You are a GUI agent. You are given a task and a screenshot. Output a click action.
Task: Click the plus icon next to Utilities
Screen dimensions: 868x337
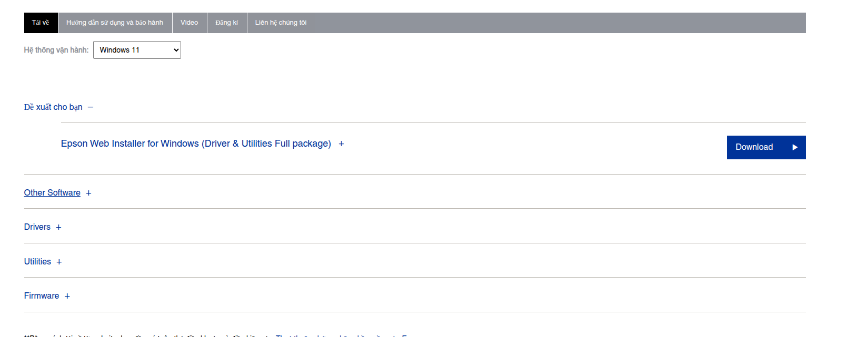point(59,262)
